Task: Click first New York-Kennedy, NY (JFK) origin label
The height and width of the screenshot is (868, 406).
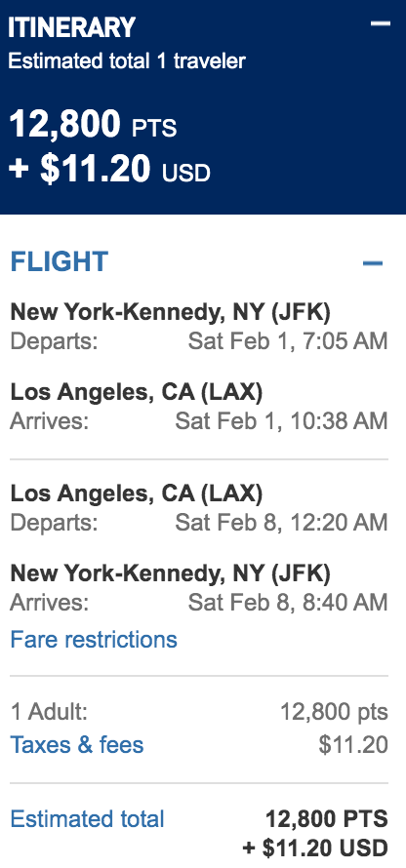Action: point(171,313)
